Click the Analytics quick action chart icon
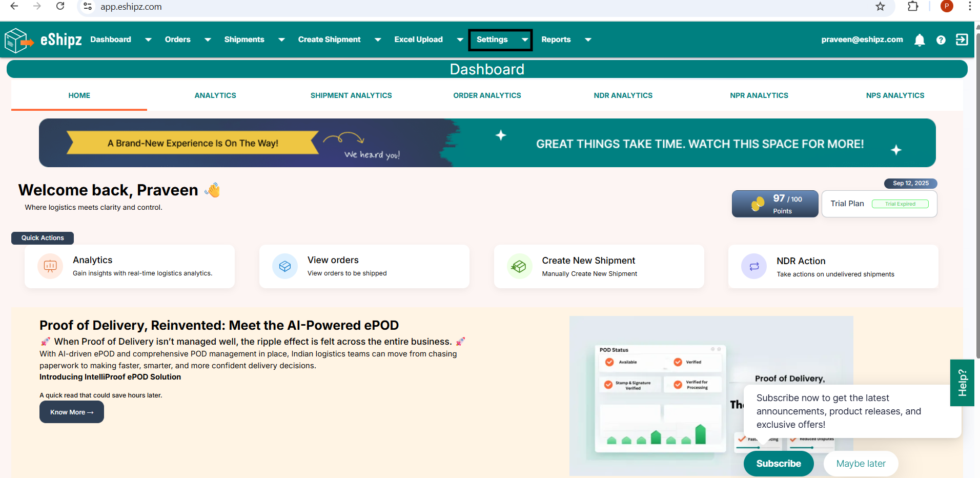The image size is (980, 478). point(50,266)
